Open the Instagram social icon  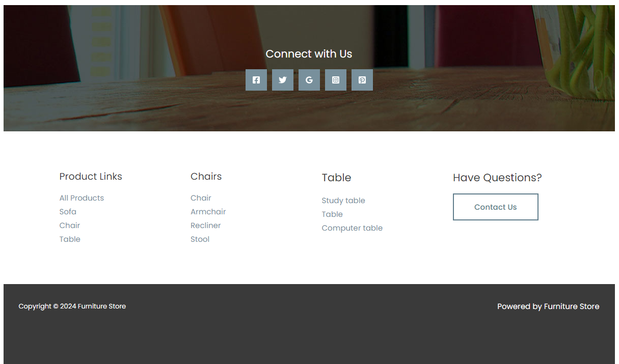pyautogui.click(x=336, y=80)
